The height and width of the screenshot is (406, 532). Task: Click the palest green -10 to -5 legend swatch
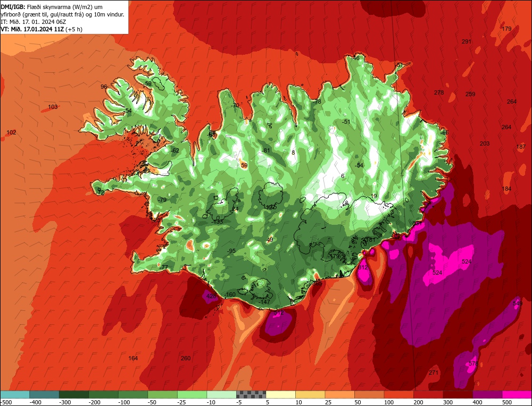(221, 394)
